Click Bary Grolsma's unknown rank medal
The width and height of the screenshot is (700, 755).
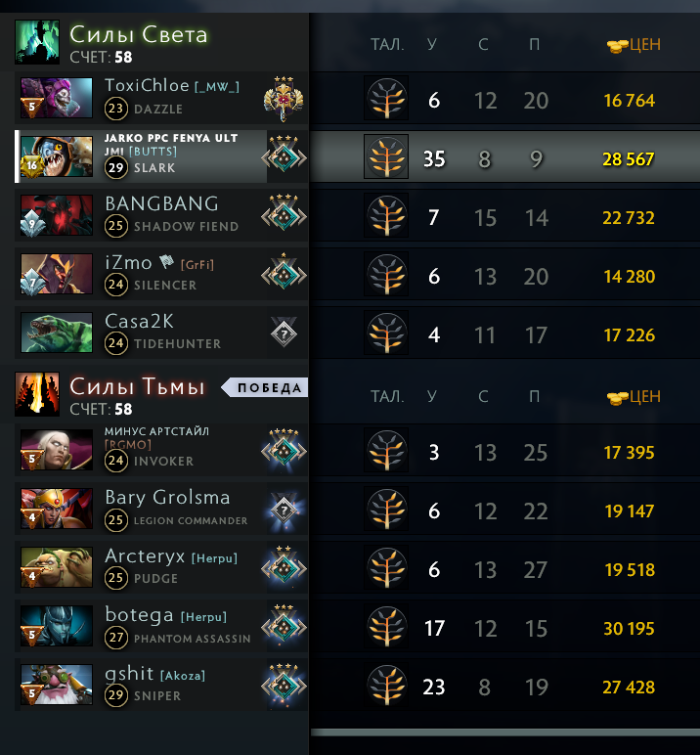click(284, 510)
